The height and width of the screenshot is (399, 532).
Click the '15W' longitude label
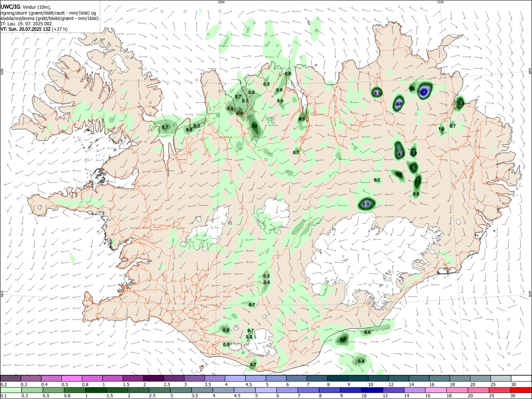point(441,2)
